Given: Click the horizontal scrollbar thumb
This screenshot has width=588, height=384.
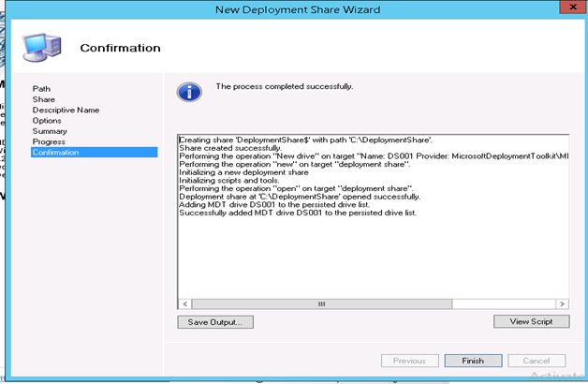Looking at the screenshot, I should point(320,304).
